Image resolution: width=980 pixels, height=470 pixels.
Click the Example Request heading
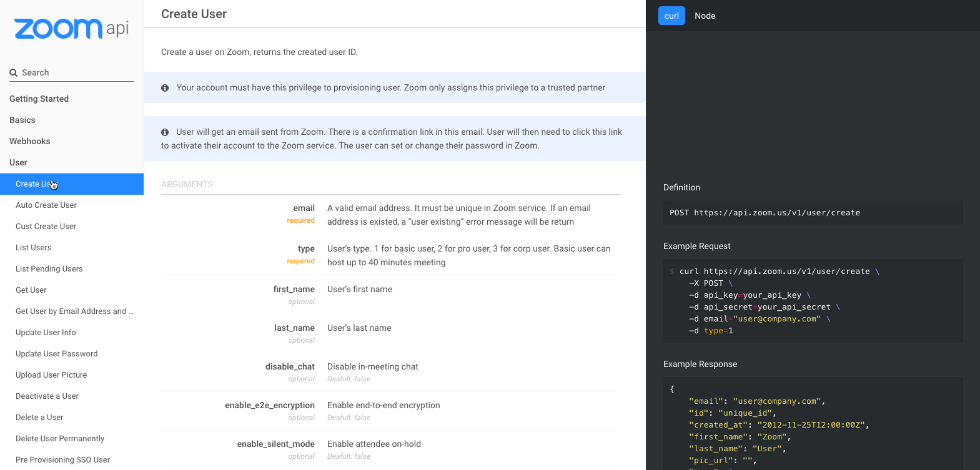pos(696,246)
